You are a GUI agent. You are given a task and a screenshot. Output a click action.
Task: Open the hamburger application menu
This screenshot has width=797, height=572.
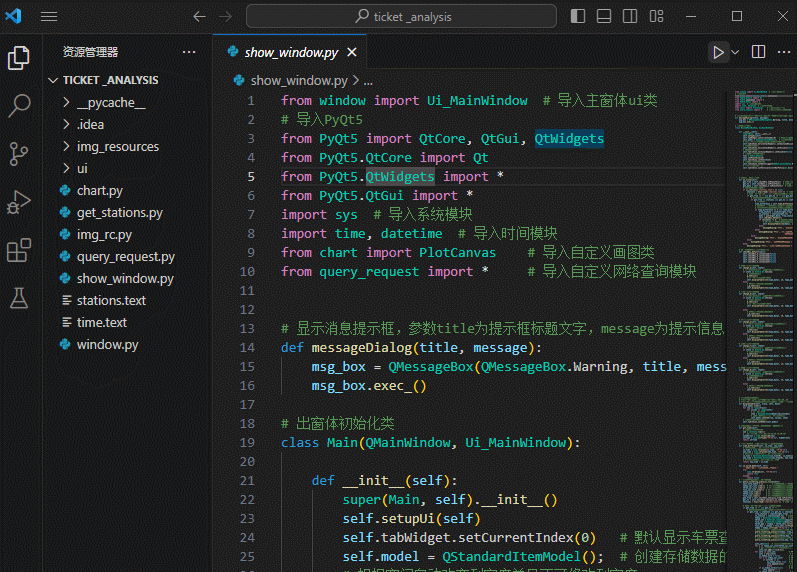pos(49,17)
